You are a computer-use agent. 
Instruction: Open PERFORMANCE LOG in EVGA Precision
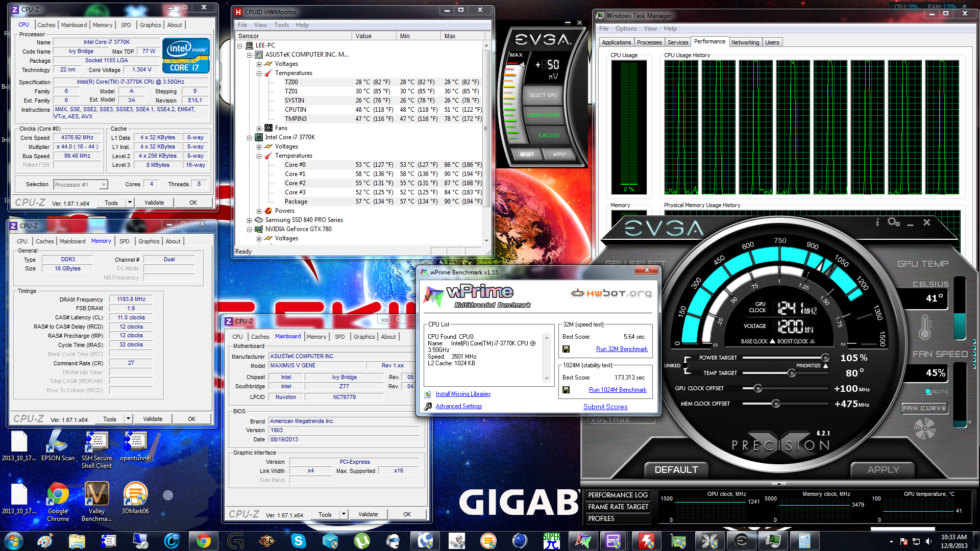(x=618, y=495)
